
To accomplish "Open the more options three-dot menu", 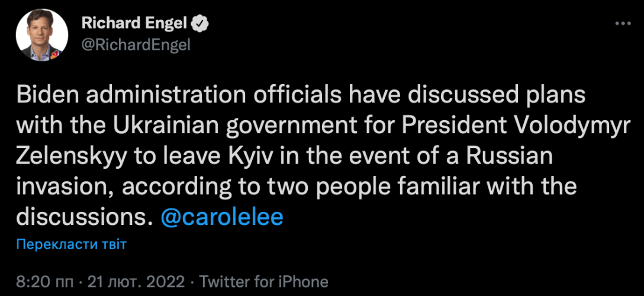I will click(622, 24).
